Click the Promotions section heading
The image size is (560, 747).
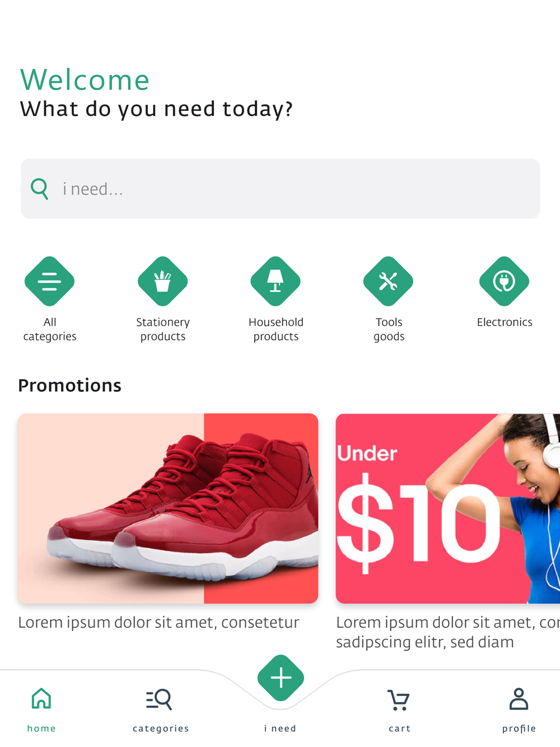(69, 385)
